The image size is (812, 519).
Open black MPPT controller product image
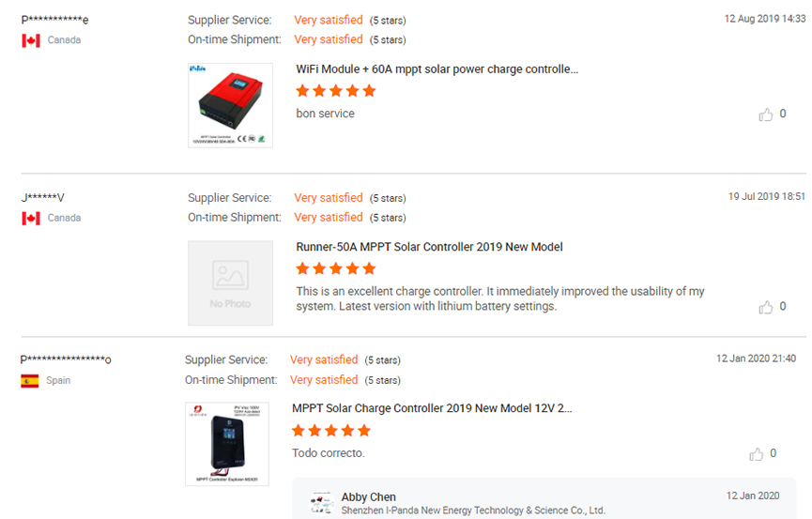(226, 444)
